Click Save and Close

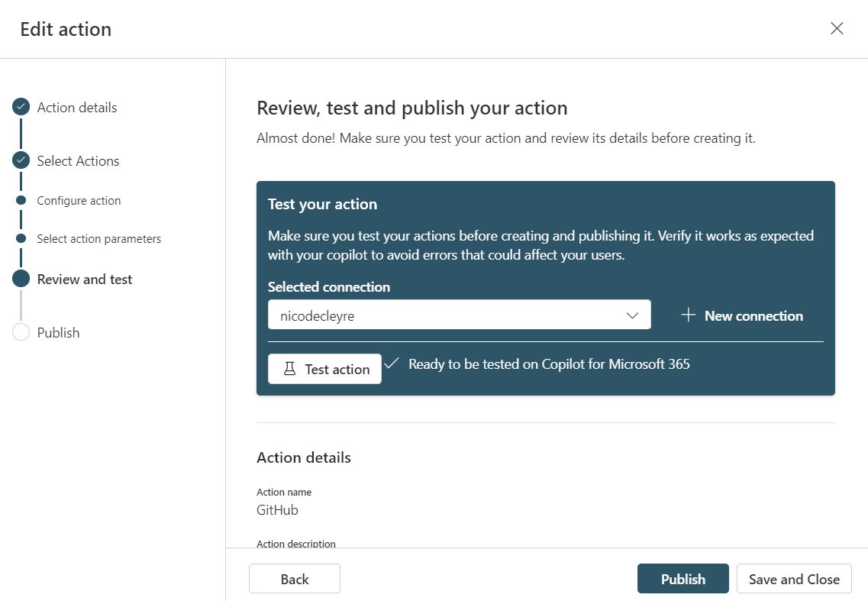pyautogui.click(x=794, y=579)
